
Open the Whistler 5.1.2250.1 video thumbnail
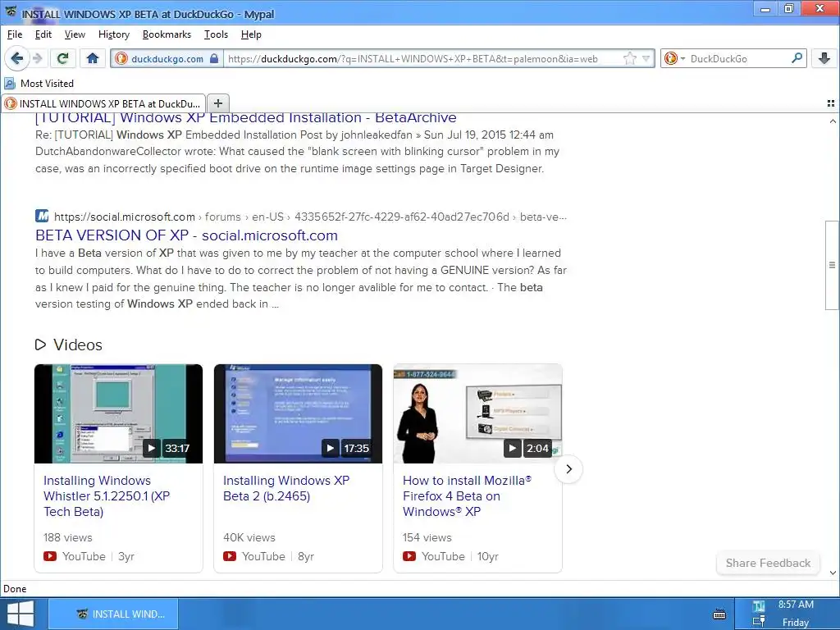pos(118,413)
